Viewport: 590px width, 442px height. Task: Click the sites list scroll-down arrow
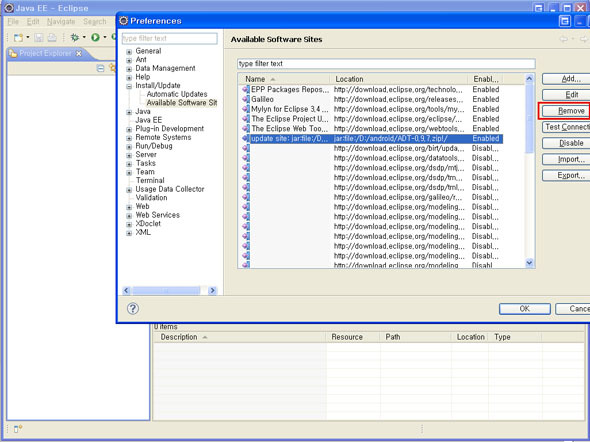coord(529,263)
